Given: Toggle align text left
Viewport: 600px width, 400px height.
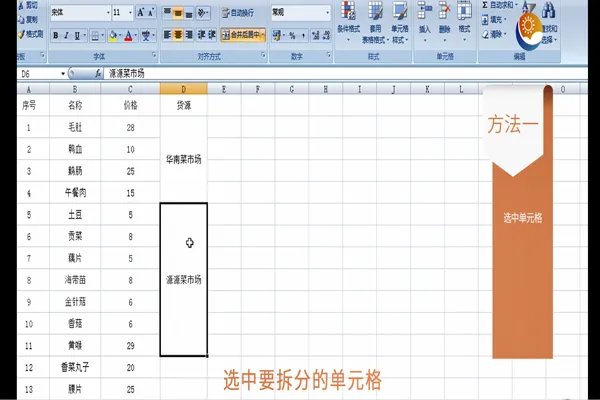Looking at the screenshot, I should point(167,35).
